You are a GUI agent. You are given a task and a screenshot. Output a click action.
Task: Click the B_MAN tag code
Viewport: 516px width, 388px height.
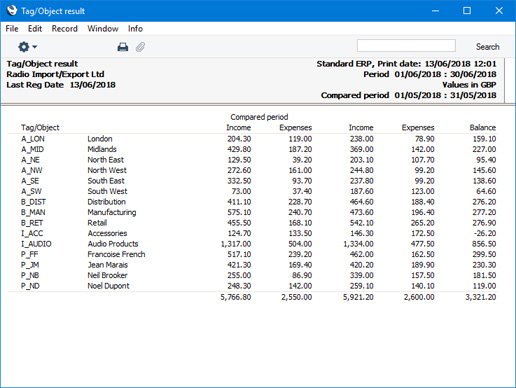(33, 212)
